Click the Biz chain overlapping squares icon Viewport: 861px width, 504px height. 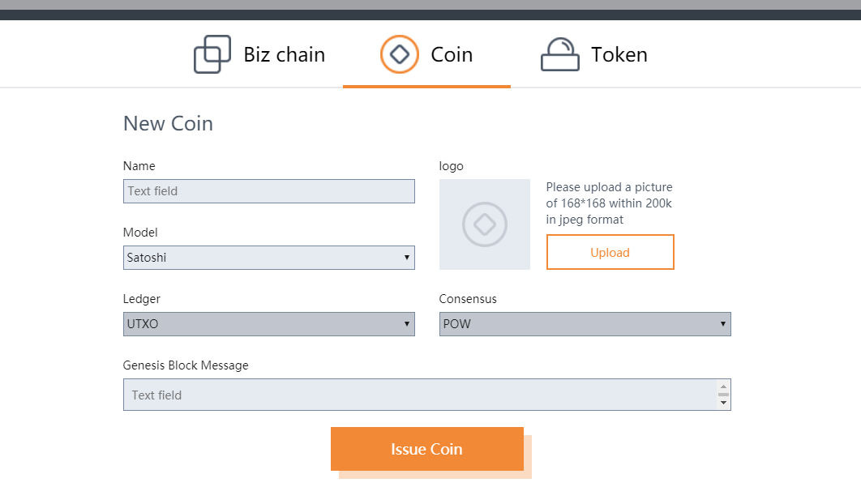[x=212, y=54]
